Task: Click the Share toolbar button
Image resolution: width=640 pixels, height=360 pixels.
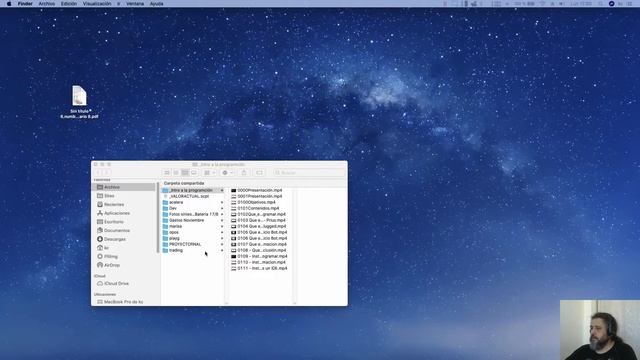Action: [244, 173]
